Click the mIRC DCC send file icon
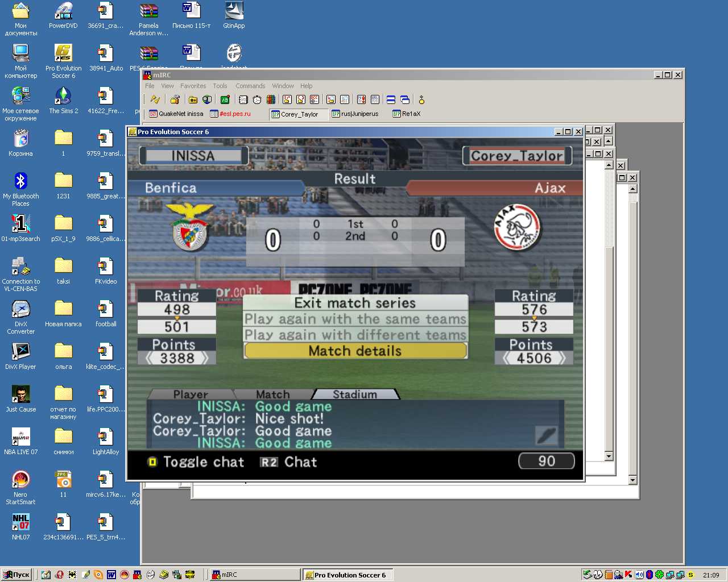The width and height of the screenshot is (728, 582). click(287, 99)
